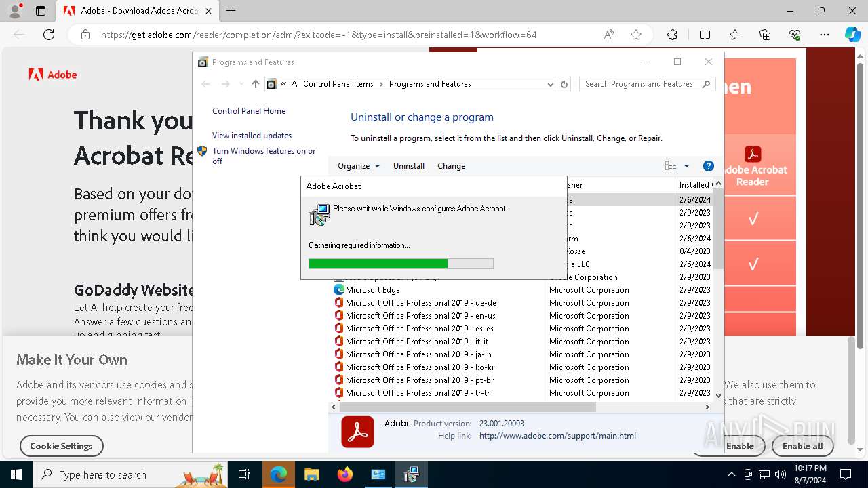Click the horizontal scrollbar in program list

click(x=467, y=407)
